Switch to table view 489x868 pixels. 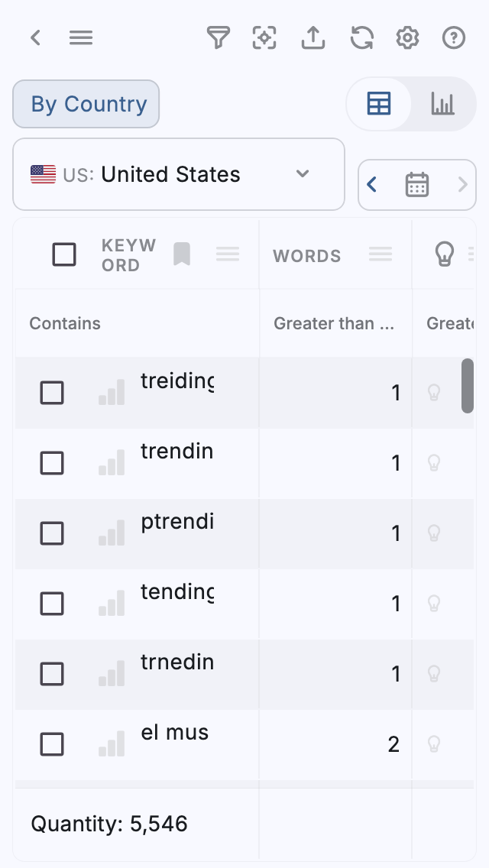(379, 104)
